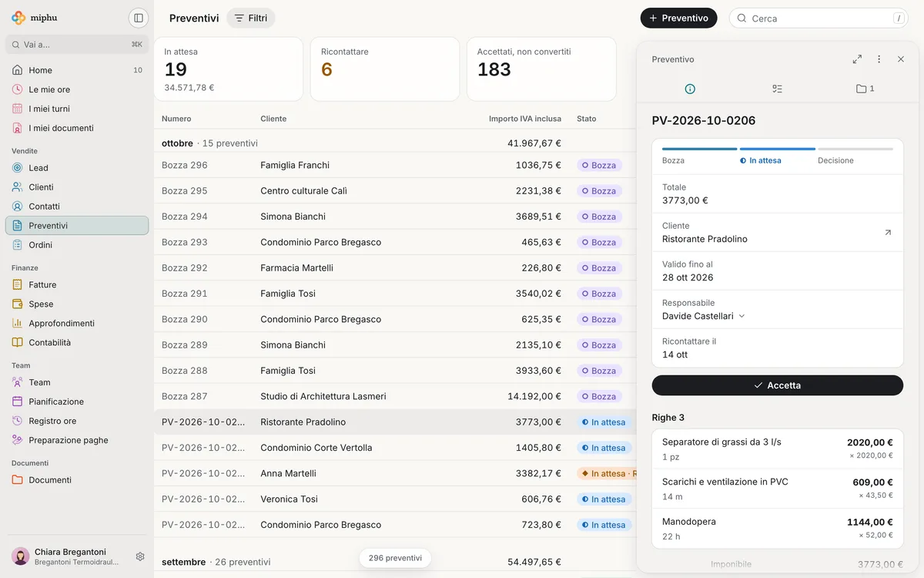
Task: Go to Clienti
Action: point(77,187)
